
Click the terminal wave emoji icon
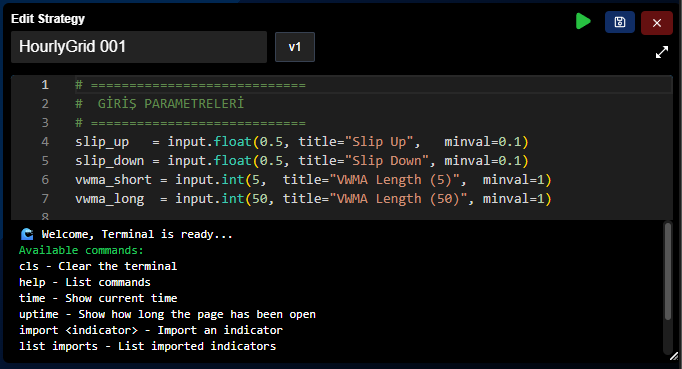[x=27, y=234]
